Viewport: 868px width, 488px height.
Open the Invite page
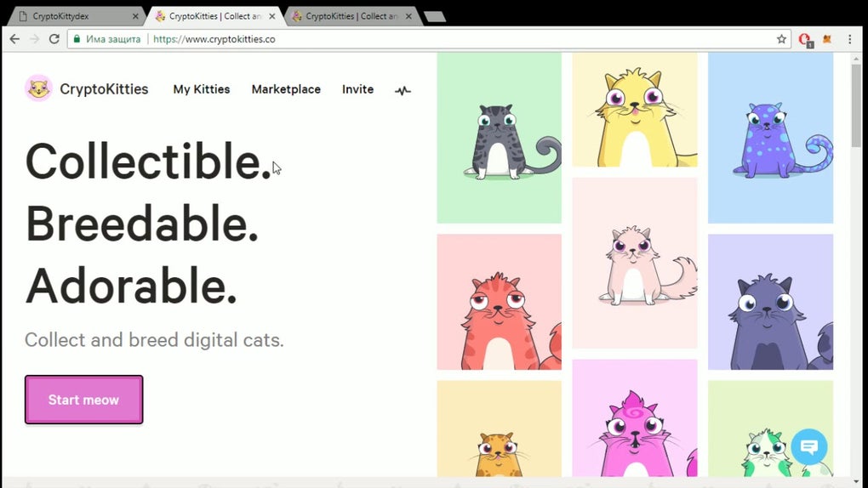(x=357, y=89)
